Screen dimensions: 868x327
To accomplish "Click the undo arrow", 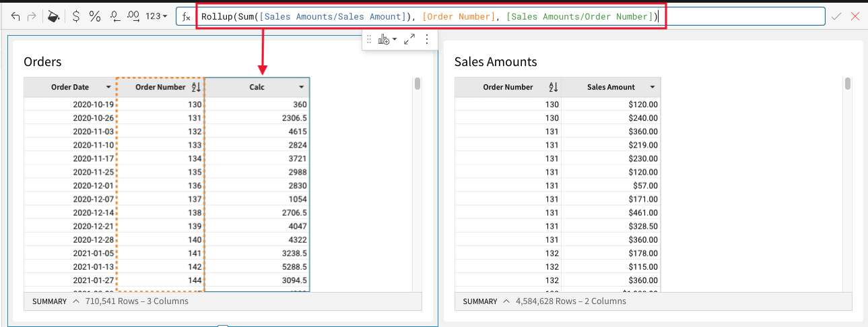I will coord(15,16).
